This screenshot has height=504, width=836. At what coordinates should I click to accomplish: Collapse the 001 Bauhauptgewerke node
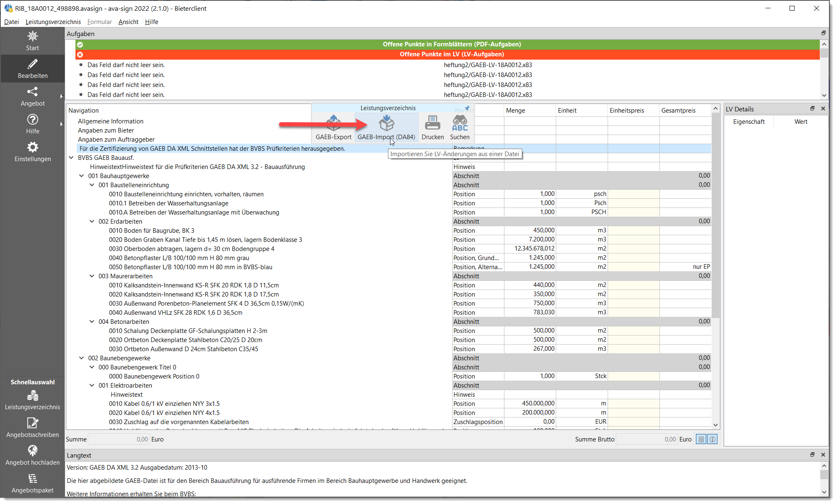tap(82, 176)
